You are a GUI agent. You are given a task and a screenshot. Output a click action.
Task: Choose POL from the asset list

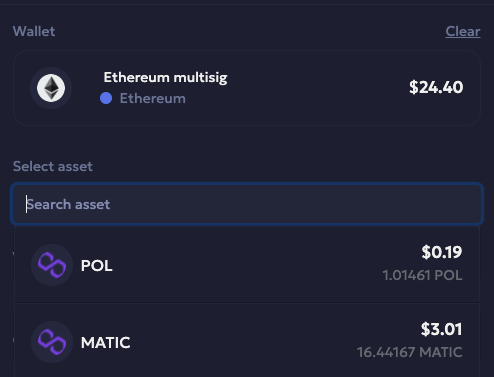(x=247, y=265)
